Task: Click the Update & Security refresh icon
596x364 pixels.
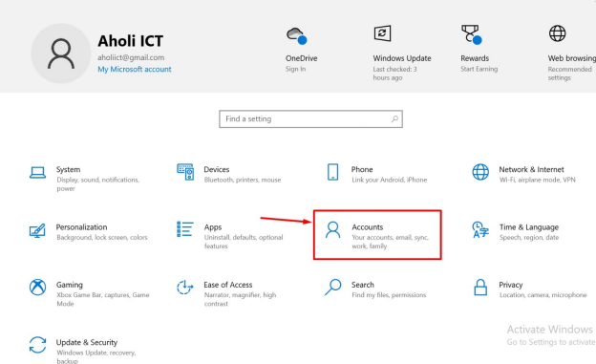Action: (x=37, y=345)
